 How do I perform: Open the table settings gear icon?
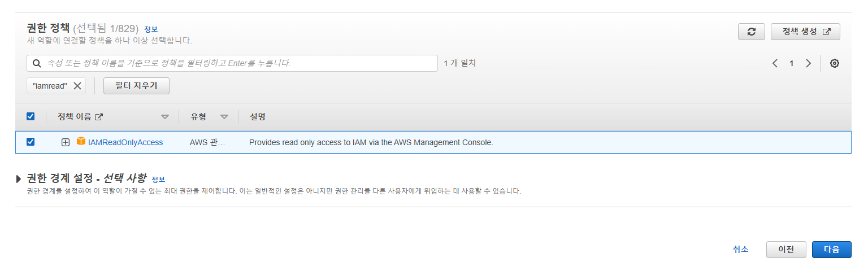pos(834,63)
